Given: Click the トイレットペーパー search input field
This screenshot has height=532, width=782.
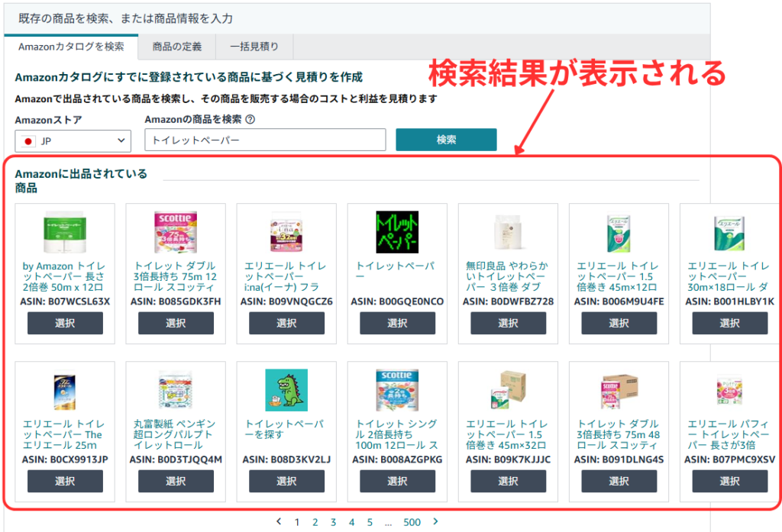Looking at the screenshot, I should 265,140.
